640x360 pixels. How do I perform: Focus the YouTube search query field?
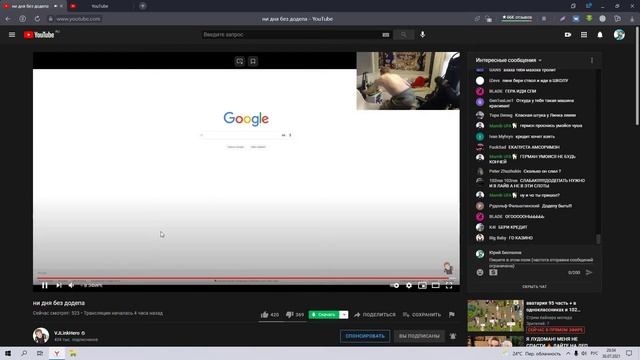[291, 35]
